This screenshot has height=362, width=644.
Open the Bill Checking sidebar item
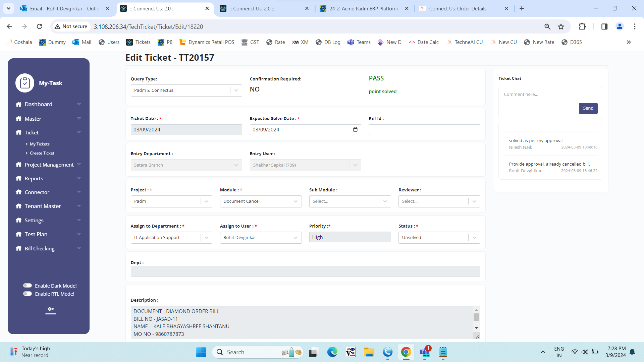click(40, 248)
